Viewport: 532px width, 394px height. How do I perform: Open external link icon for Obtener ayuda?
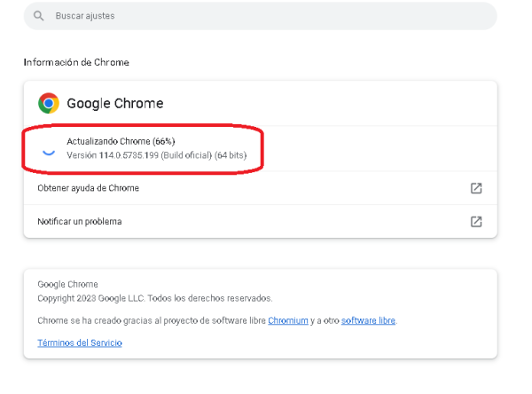coord(476,188)
